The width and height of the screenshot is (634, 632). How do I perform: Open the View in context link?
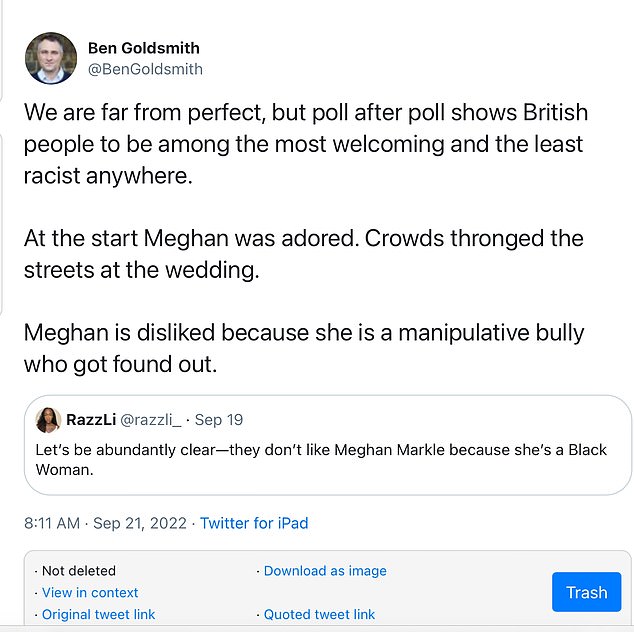pyautogui.click(x=90, y=593)
